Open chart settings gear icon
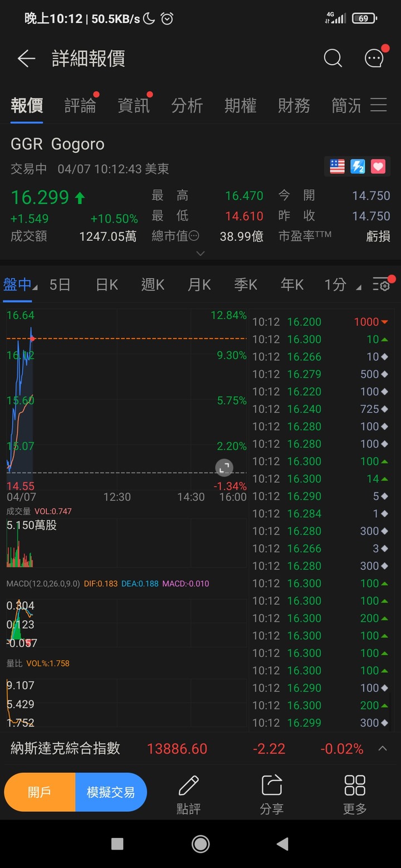 click(x=382, y=285)
